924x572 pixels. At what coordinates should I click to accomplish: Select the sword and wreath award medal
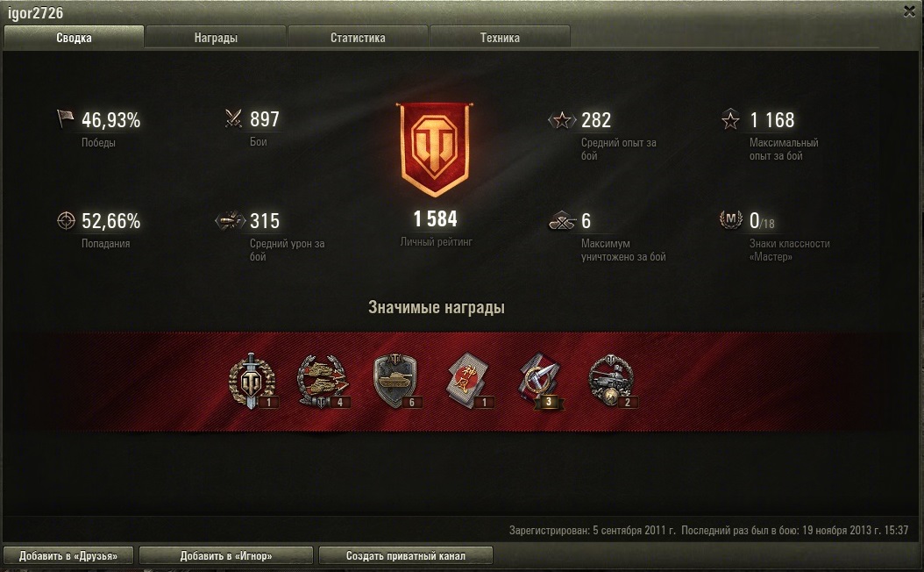coord(252,381)
